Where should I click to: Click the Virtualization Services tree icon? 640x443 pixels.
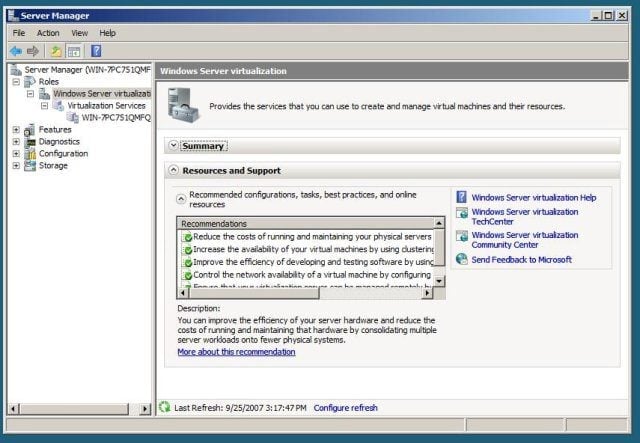pyautogui.click(x=59, y=106)
